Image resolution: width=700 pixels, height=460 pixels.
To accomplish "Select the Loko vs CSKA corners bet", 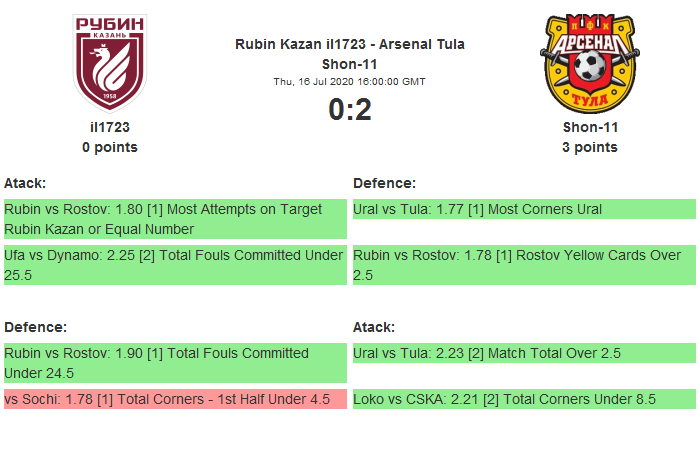I will [524, 399].
